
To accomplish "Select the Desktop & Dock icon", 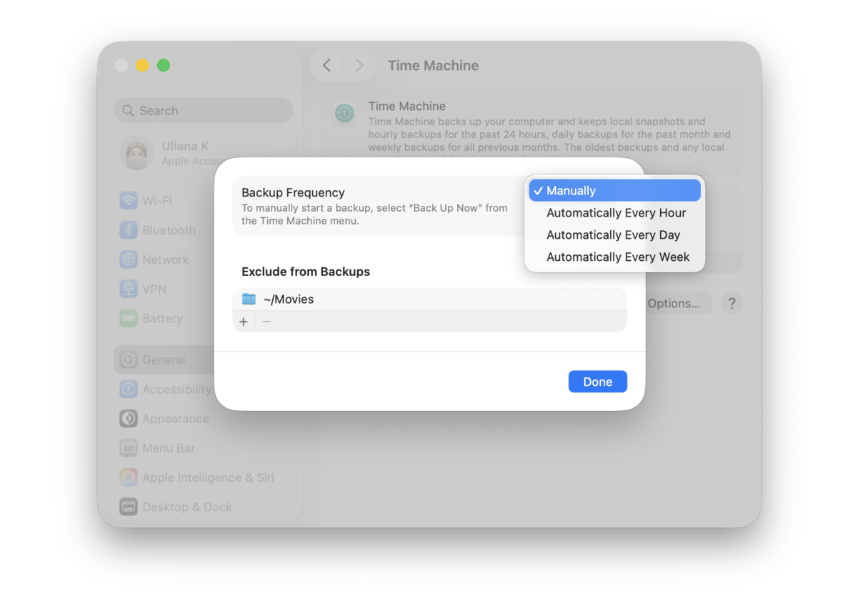I will pos(129,507).
